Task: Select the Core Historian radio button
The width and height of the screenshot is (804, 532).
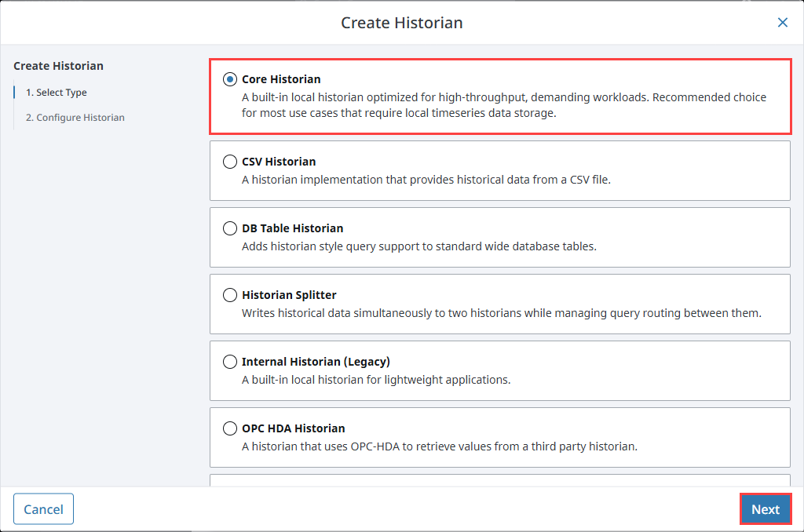Action: click(229, 78)
